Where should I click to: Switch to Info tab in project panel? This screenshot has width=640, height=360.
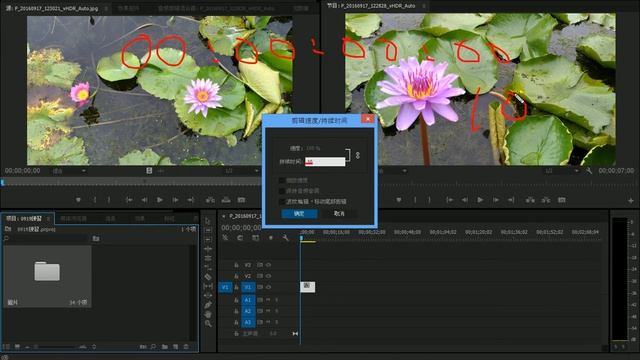[110, 219]
